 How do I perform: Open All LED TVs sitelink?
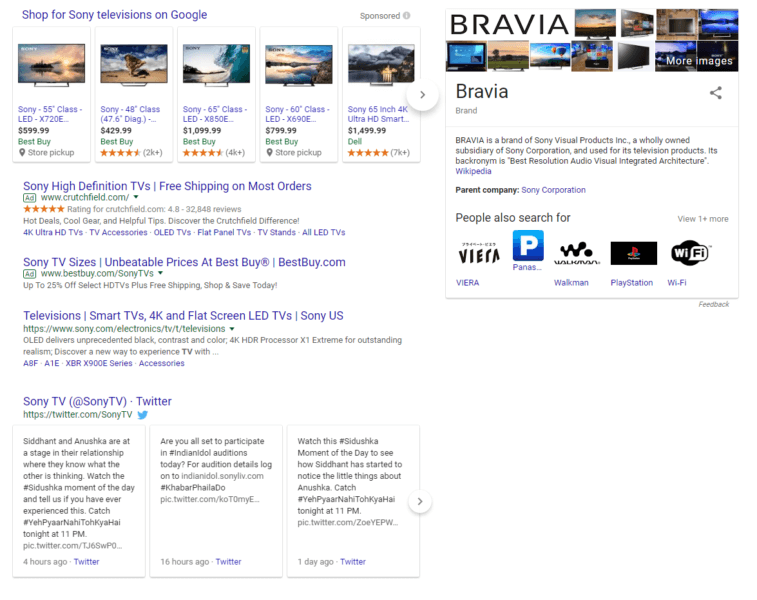point(323,232)
